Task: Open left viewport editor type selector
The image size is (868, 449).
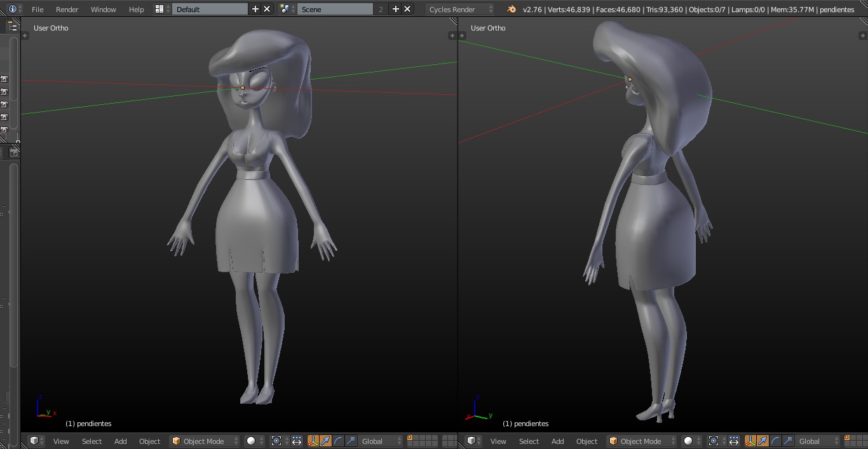Action: tap(37, 441)
